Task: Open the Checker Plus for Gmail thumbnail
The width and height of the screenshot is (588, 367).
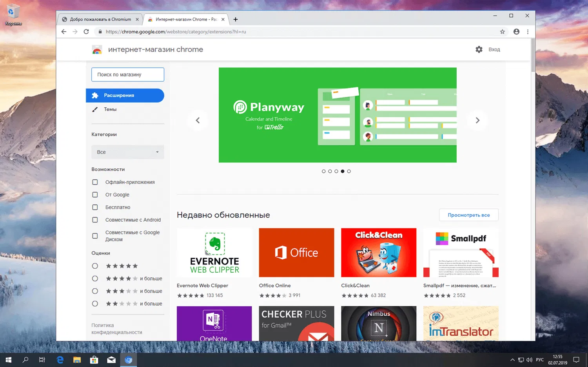Action: (x=297, y=324)
